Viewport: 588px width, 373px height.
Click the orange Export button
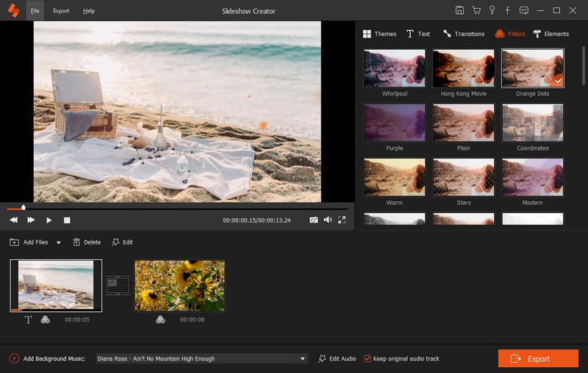(539, 358)
